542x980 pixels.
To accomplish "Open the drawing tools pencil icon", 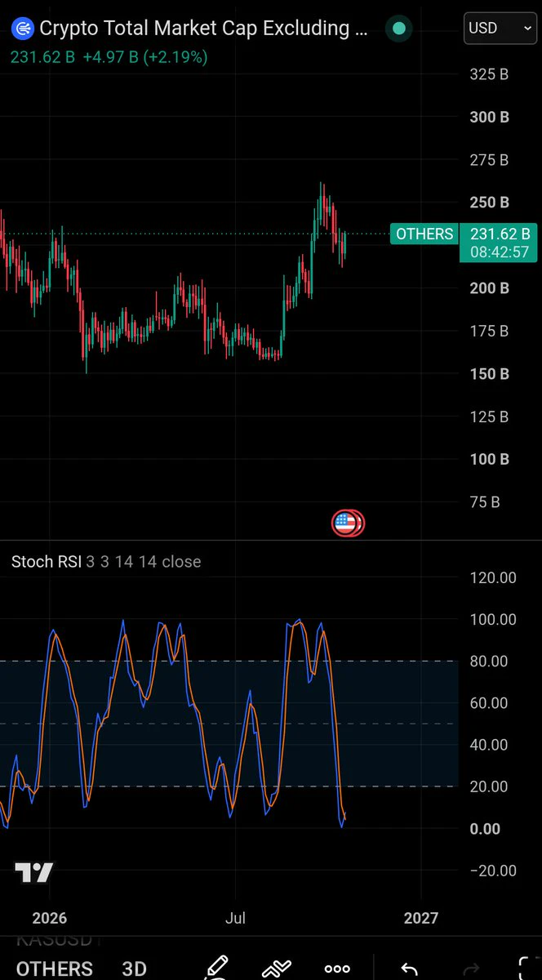I will click(217, 968).
